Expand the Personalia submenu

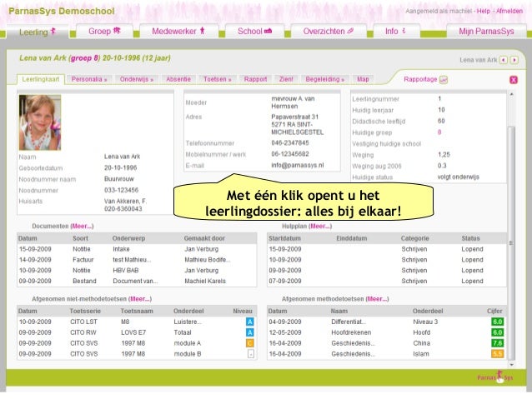pyautogui.click(x=89, y=79)
